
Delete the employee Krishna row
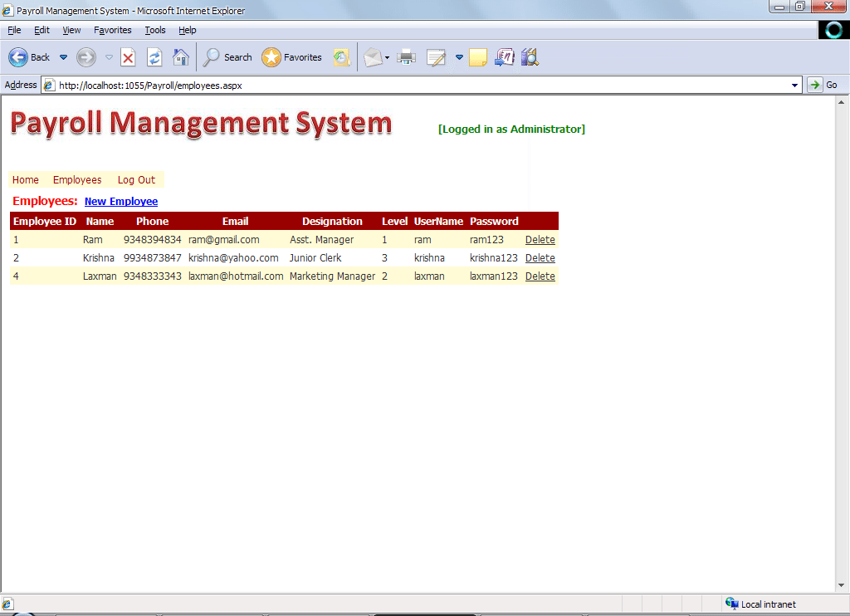coord(540,258)
